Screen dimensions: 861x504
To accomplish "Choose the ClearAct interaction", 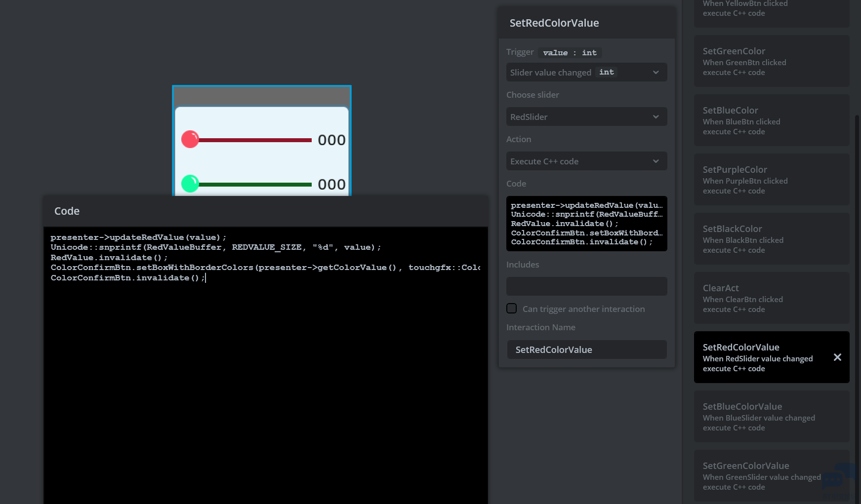I will click(x=771, y=298).
